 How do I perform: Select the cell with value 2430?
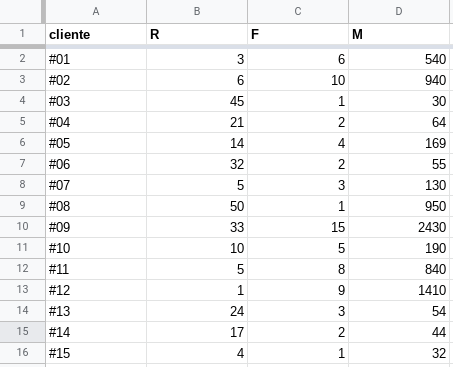[x=399, y=227]
